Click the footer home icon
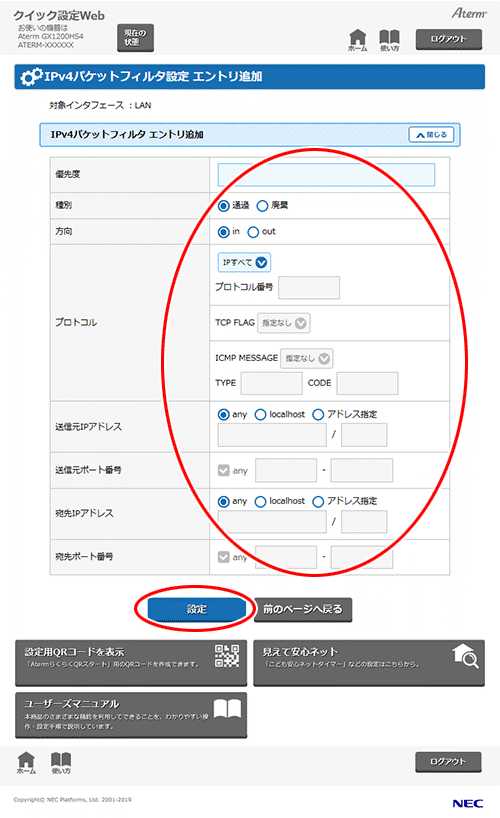Viewport: 500px width, 818px height. pos(26,762)
